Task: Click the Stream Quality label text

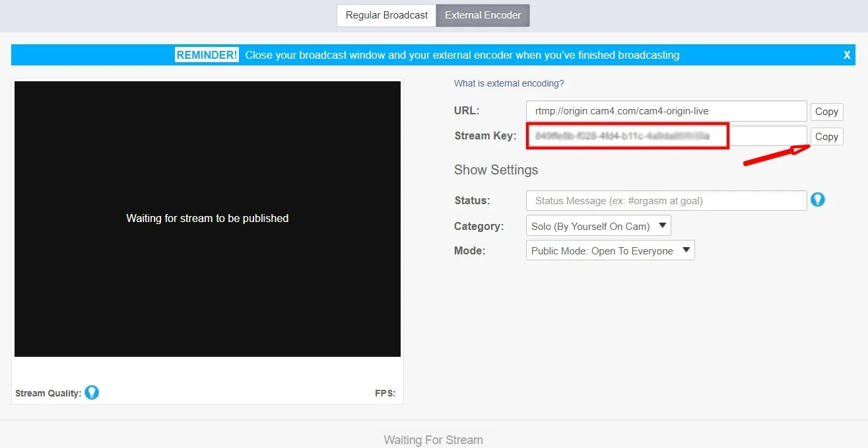Action: coord(48,393)
